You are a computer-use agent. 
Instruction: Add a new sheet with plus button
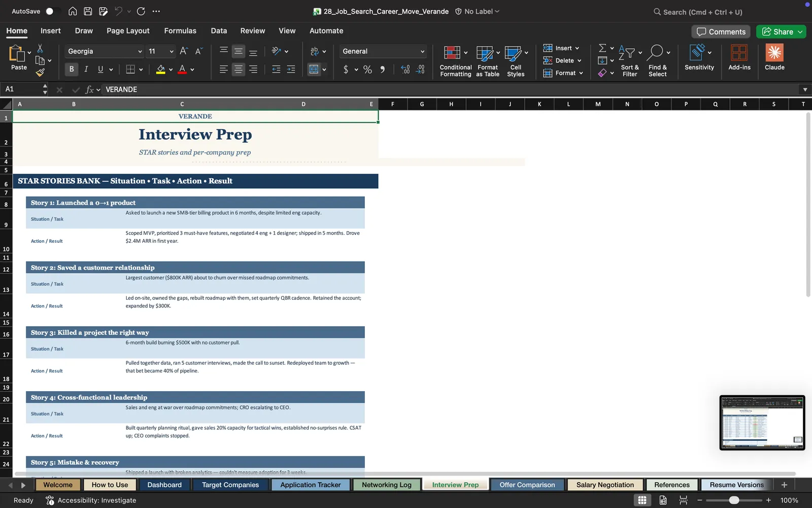click(784, 485)
